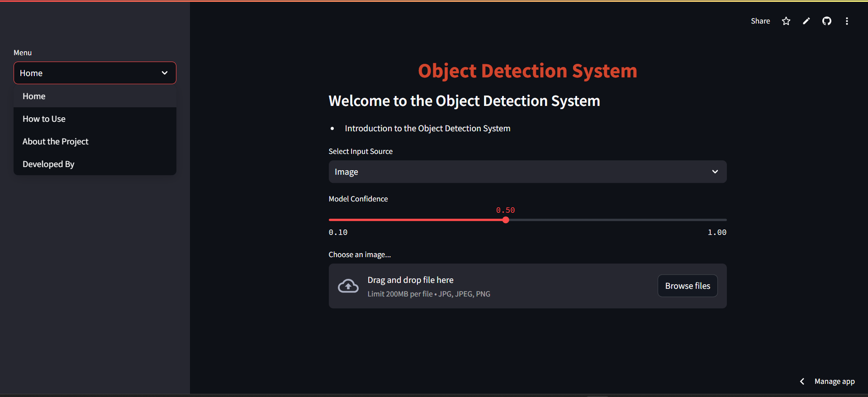868x397 pixels.
Task: Click the Share button
Action: click(760, 21)
